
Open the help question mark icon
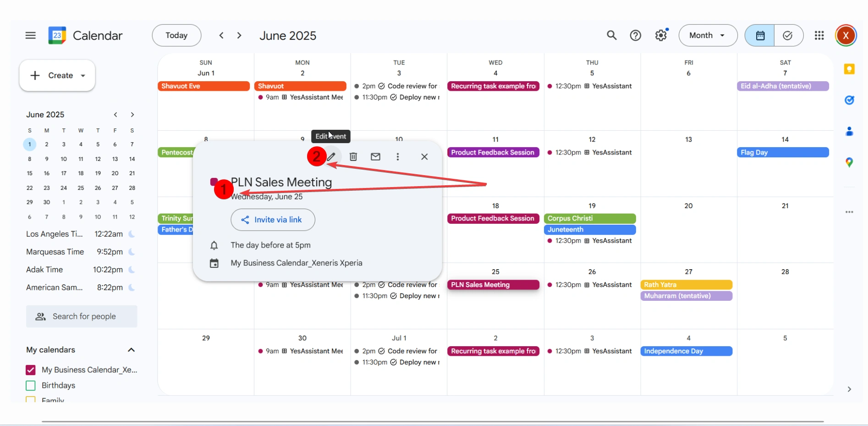coord(635,35)
